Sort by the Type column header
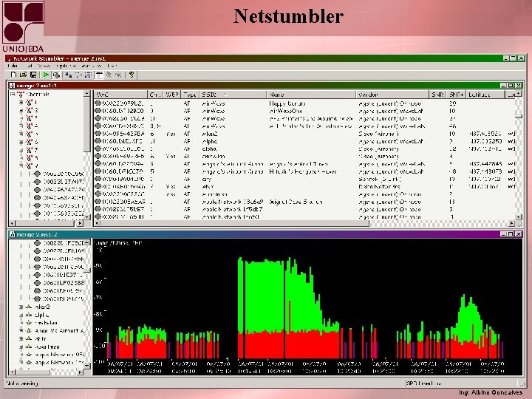The width and height of the screenshot is (532, 399). [x=191, y=95]
